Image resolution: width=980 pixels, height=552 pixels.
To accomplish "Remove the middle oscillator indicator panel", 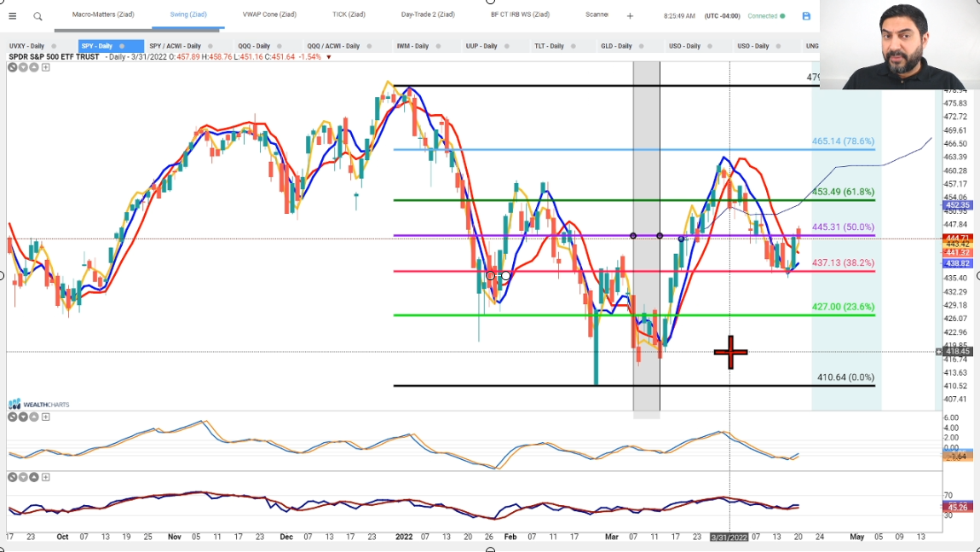I will pyautogui.click(x=12, y=417).
